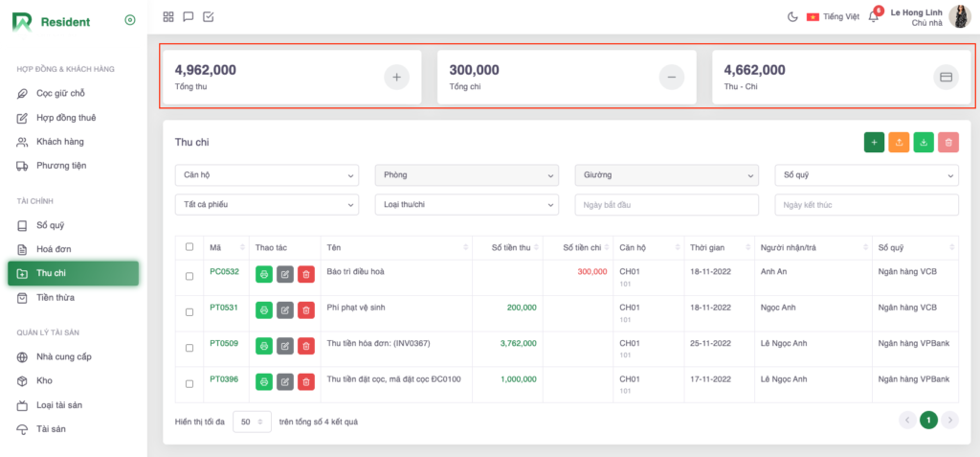This screenshot has height=457, width=980.
Task: Tick the checkbox for row PT0396
Action: pyautogui.click(x=189, y=384)
